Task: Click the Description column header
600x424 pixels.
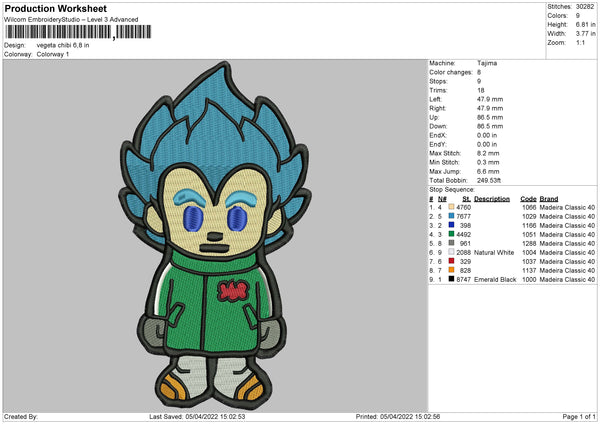Action: (492, 199)
